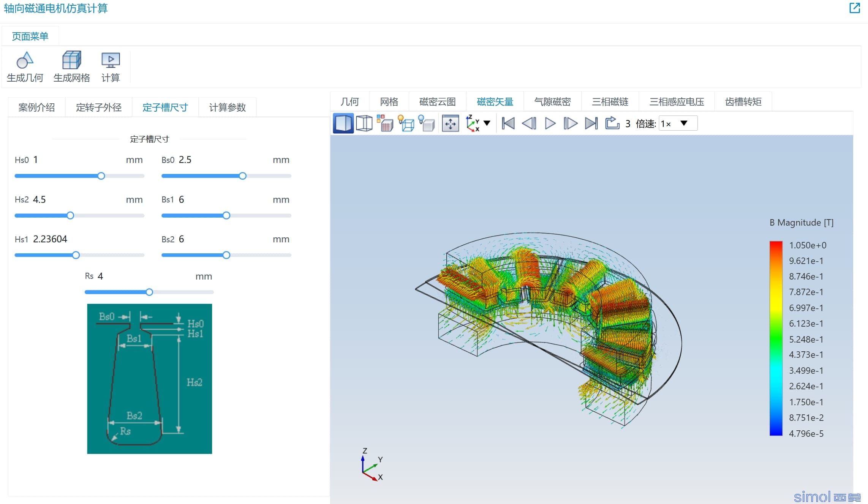Click the 计算 compute icon
The height and width of the screenshot is (504, 868).
pyautogui.click(x=111, y=60)
